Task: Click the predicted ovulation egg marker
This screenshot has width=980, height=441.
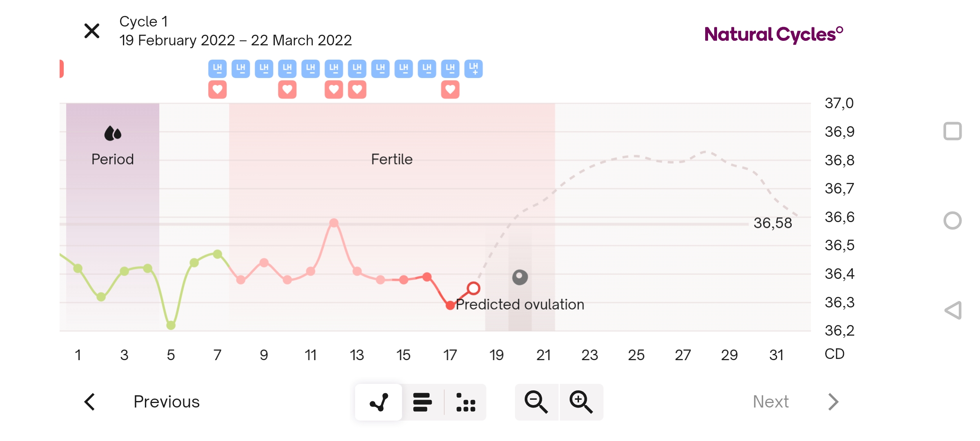Action: pyautogui.click(x=520, y=277)
